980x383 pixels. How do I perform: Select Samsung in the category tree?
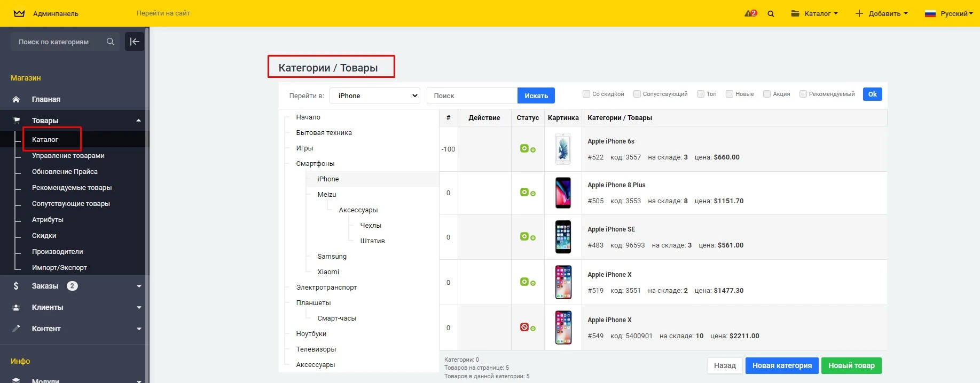click(332, 257)
